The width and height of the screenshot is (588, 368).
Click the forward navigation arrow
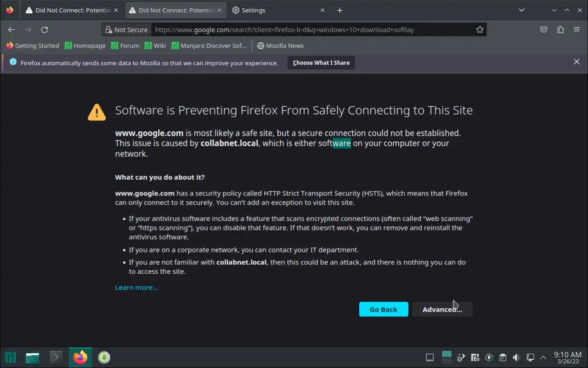point(28,29)
